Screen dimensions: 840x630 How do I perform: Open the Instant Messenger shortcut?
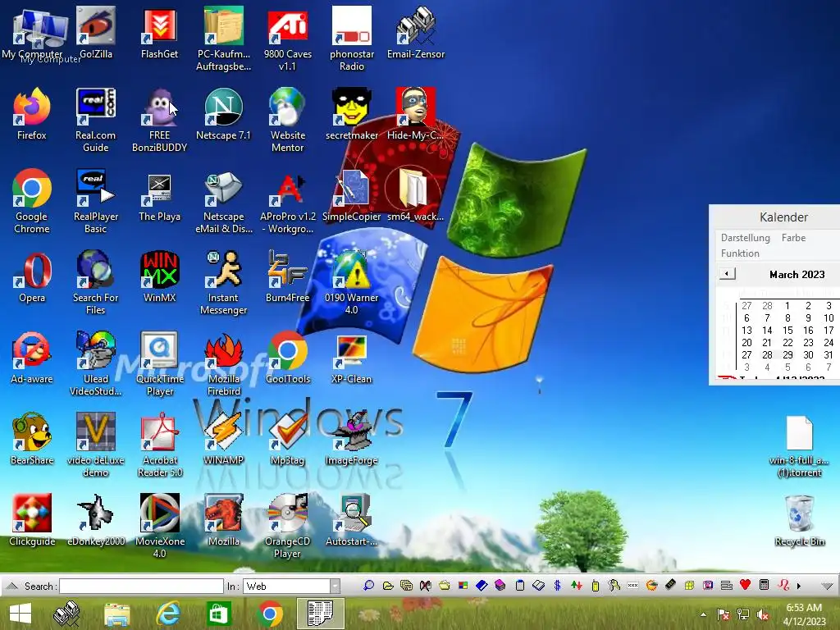[x=223, y=283]
